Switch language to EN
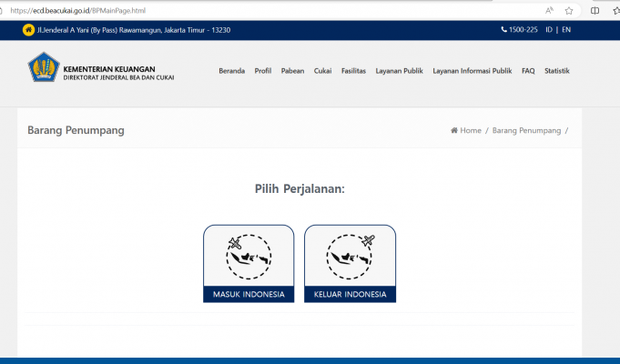The height and width of the screenshot is (364, 620). (x=566, y=30)
